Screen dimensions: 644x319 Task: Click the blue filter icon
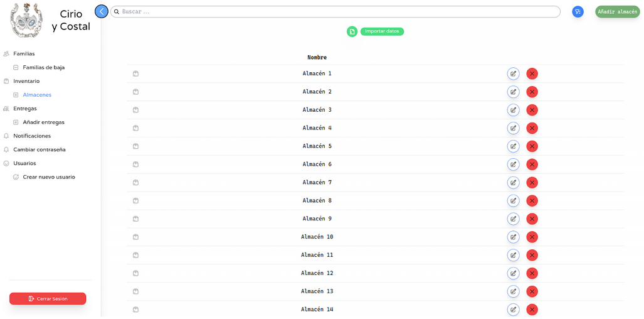tap(578, 12)
